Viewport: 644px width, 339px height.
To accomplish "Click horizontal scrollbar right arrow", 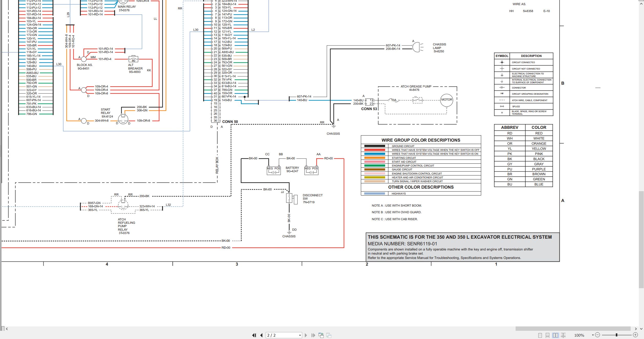I will (x=636, y=329).
